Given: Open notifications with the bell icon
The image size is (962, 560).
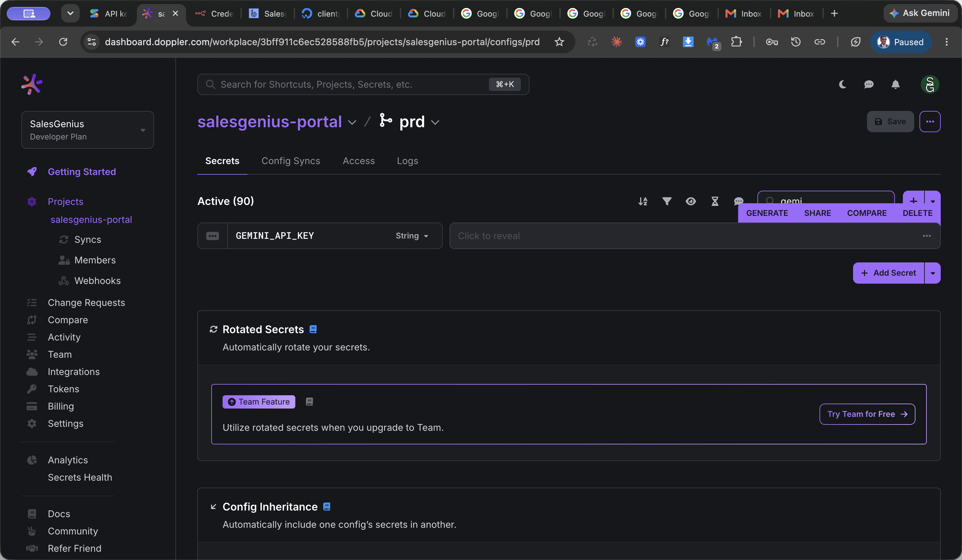Looking at the screenshot, I should pos(896,84).
